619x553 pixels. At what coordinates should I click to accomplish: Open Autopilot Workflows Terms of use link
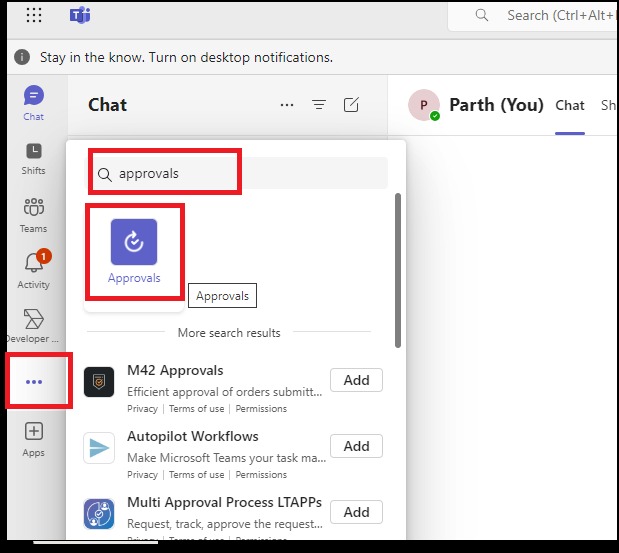(197, 474)
